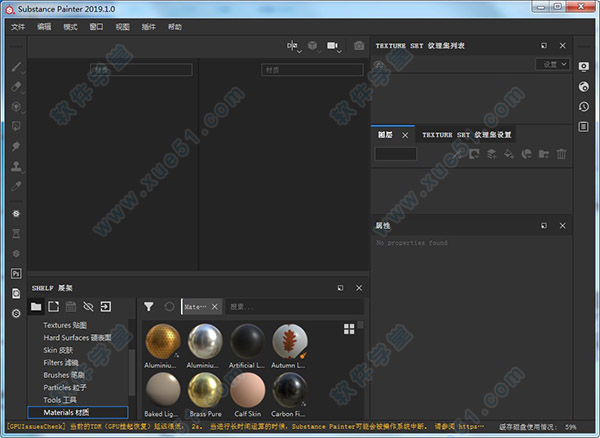
Task: Expand the symmetry options dropdown arrow
Action: tap(299, 51)
